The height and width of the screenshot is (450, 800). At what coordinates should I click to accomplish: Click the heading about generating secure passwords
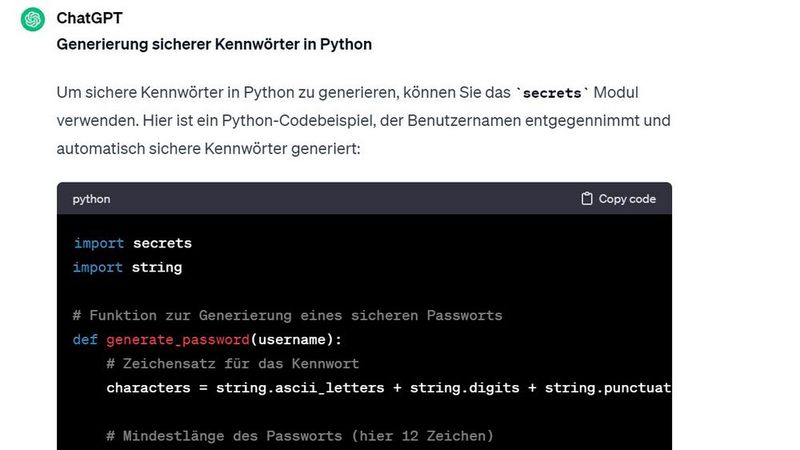click(214, 45)
